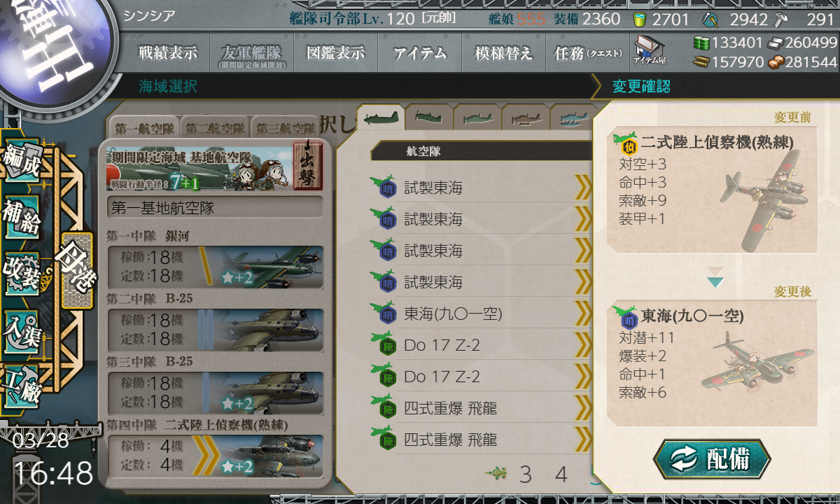The width and height of the screenshot is (840, 504).
Task: Click the アイテム屋 shop icon
Action: [649, 50]
